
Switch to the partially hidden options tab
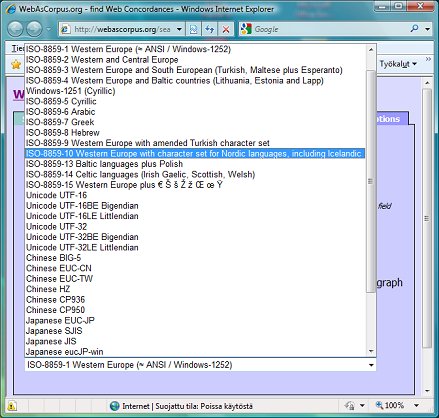click(392, 119)
